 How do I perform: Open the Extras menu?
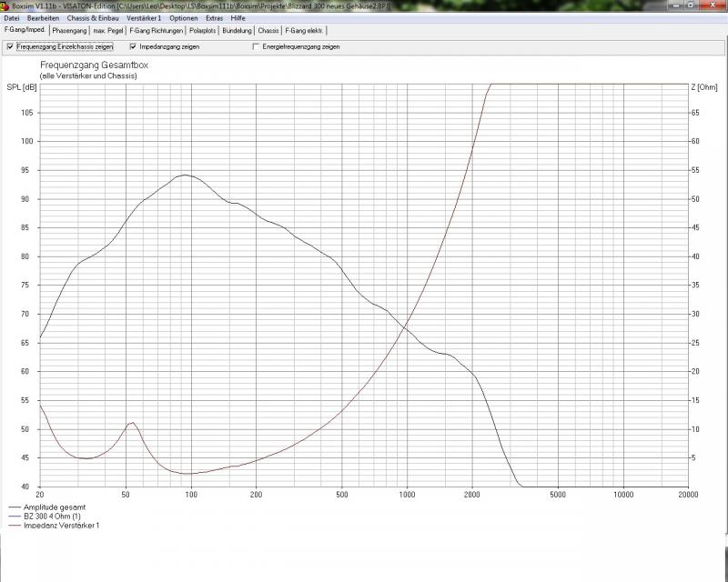pyautogui.click(x=214, y=18)
